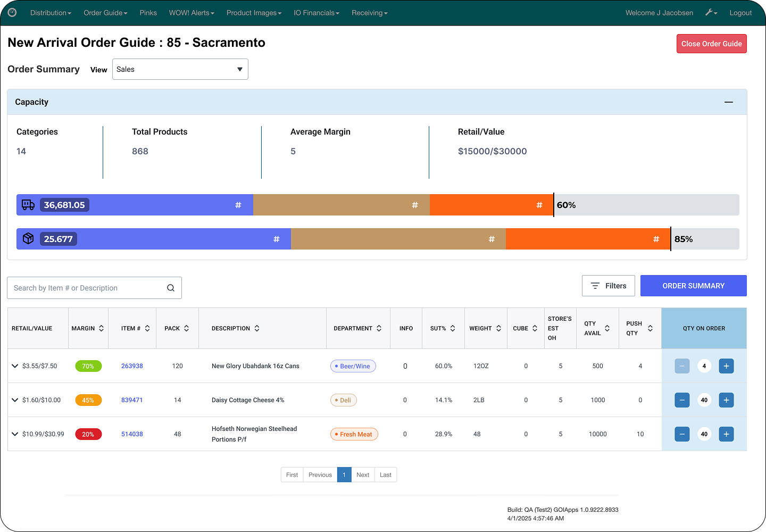Click the truck icon on capacity bar

tap(28, 205)
